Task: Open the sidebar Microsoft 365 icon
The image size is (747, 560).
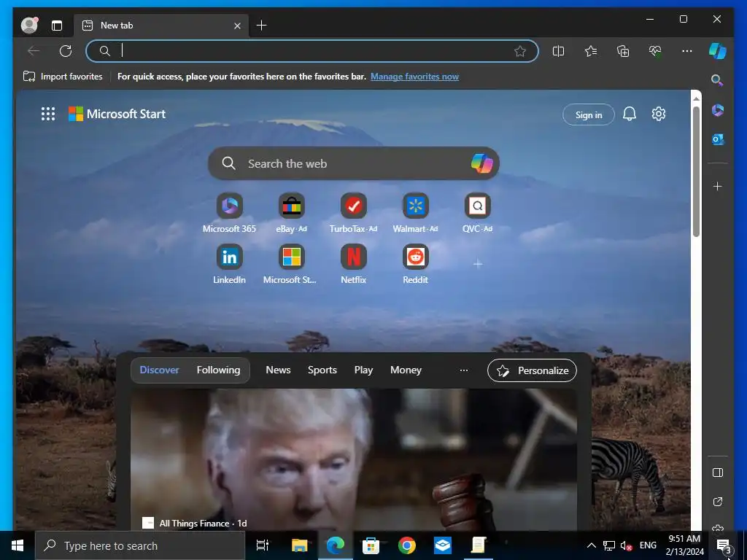Action: pyautogui.click(x=718, y=110)
